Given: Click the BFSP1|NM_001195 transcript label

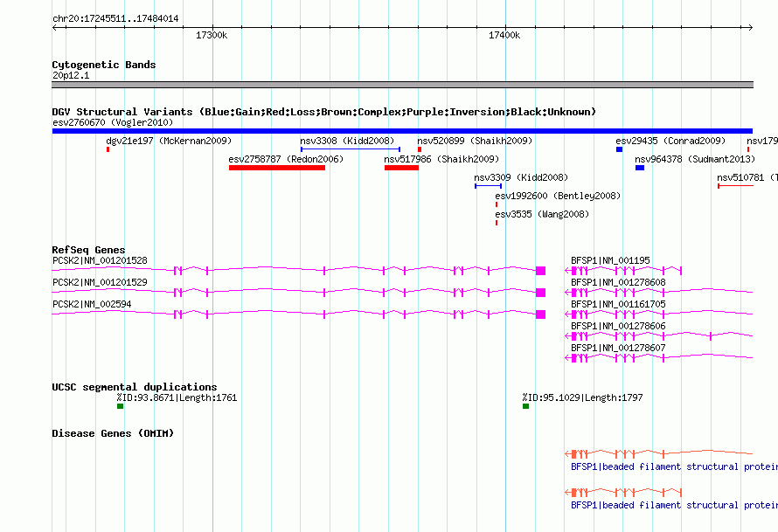Looking at the screenshot, I should [610, 260].
